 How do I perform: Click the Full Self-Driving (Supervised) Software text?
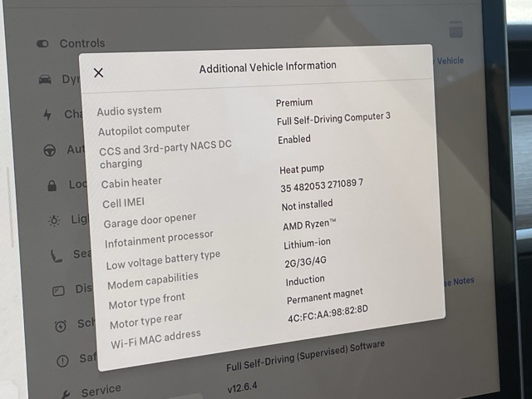[305, 356]
